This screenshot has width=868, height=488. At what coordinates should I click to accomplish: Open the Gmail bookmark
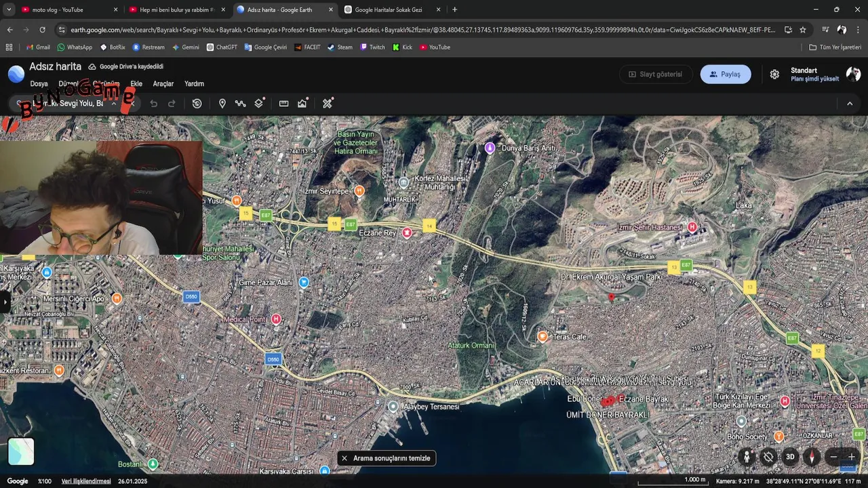[x=38, y=47]
